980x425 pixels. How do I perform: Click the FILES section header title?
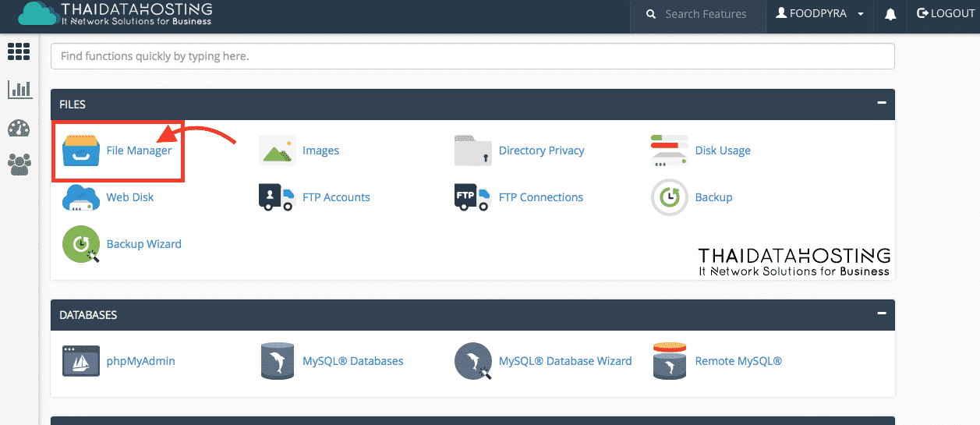pos(73,104)
